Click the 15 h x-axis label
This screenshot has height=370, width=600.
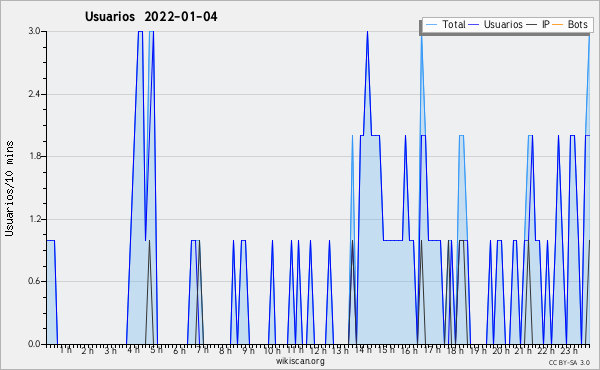(x=386, y=350)
